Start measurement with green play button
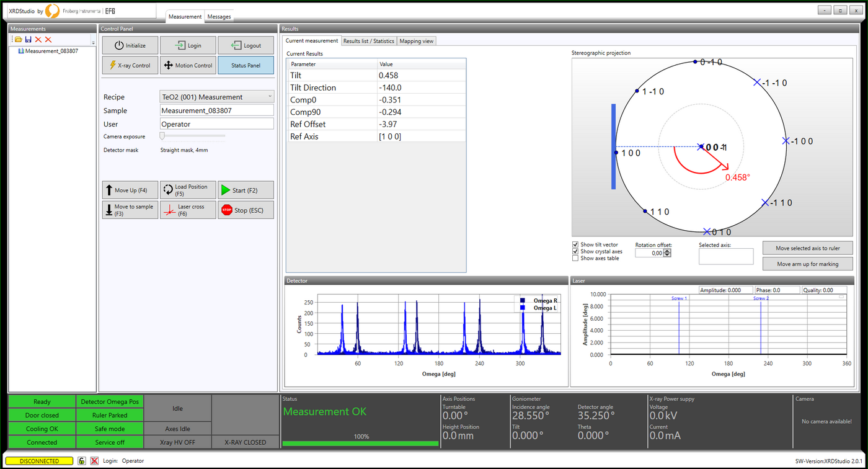This screenshot has width=868, height=469. coord(246,190)
